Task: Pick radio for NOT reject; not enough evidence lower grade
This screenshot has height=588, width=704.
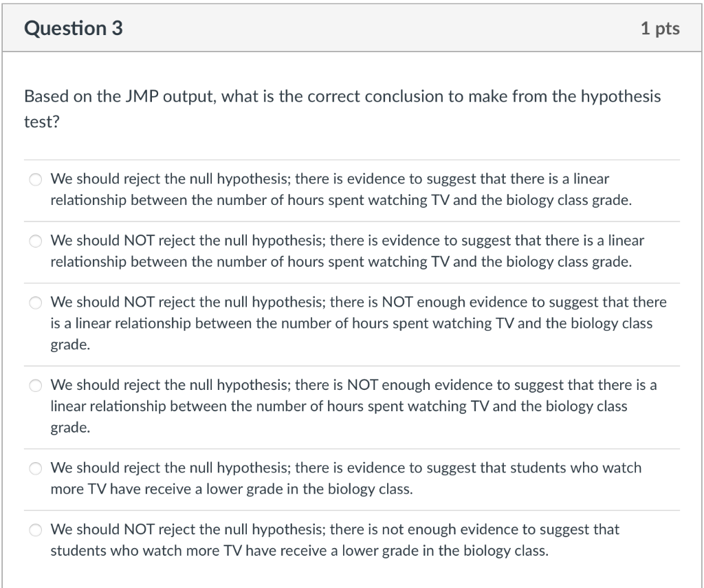Action: coord(36,530)
